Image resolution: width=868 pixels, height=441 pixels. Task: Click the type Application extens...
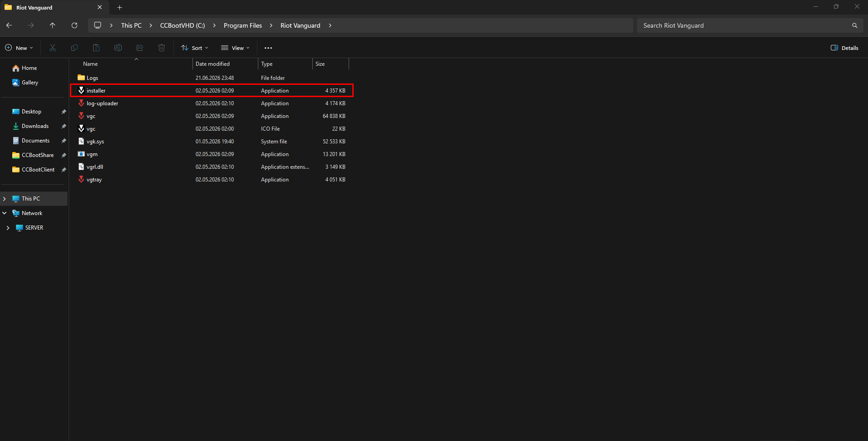285,167
